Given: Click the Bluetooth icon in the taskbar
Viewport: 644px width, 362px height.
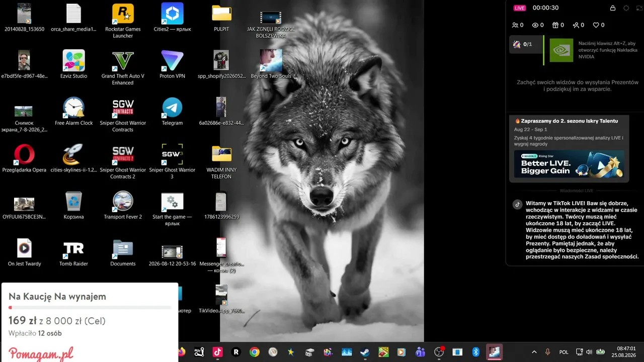Looking at the screenshot, I should 475,352.
